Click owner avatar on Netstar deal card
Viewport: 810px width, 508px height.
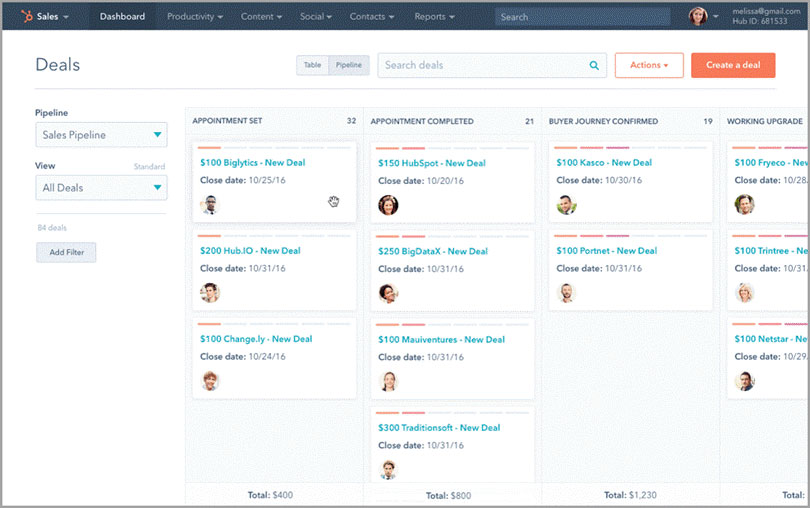pos(744,381)
